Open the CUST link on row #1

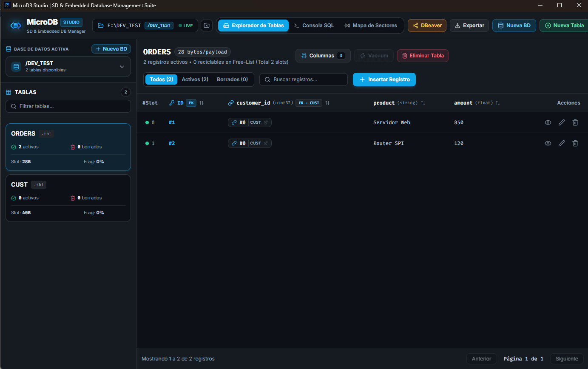[250, 122]
